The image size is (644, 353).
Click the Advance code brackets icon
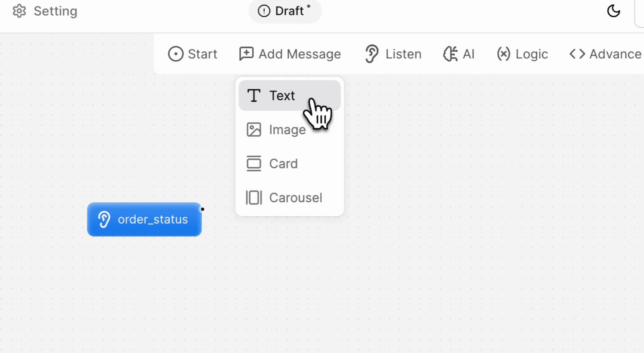coord(577,54)
